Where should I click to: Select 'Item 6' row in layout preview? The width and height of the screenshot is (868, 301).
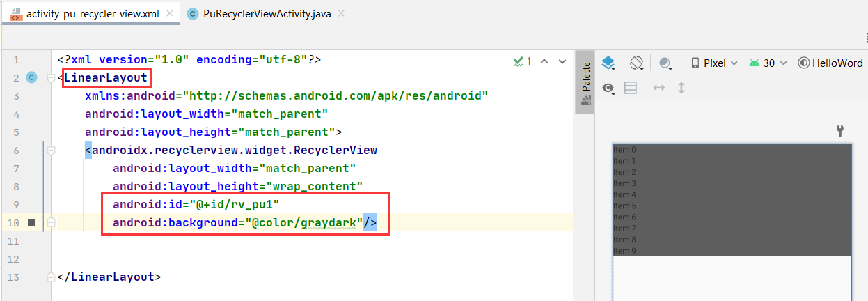[x=732, y=217]
